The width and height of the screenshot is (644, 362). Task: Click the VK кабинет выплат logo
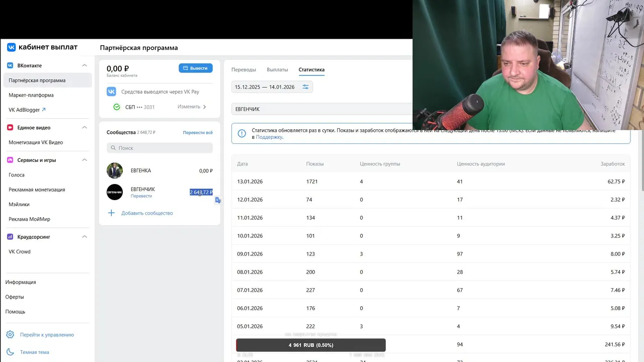pos(42,47)
